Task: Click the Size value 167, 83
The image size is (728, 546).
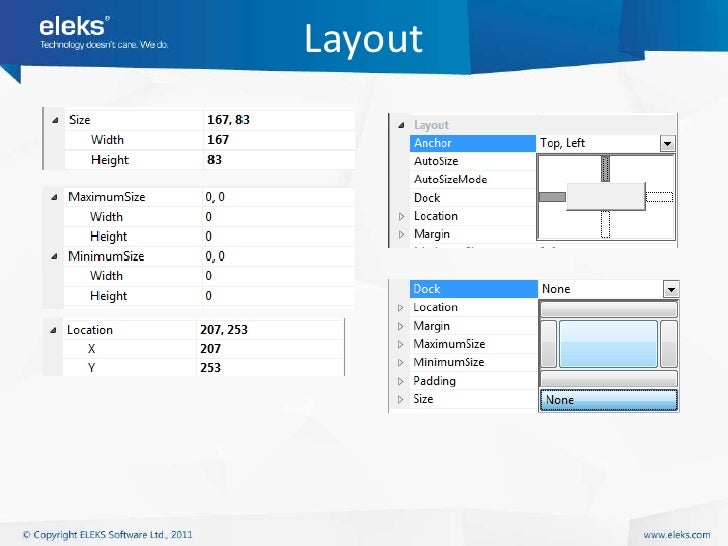Action: click(228, 120)
